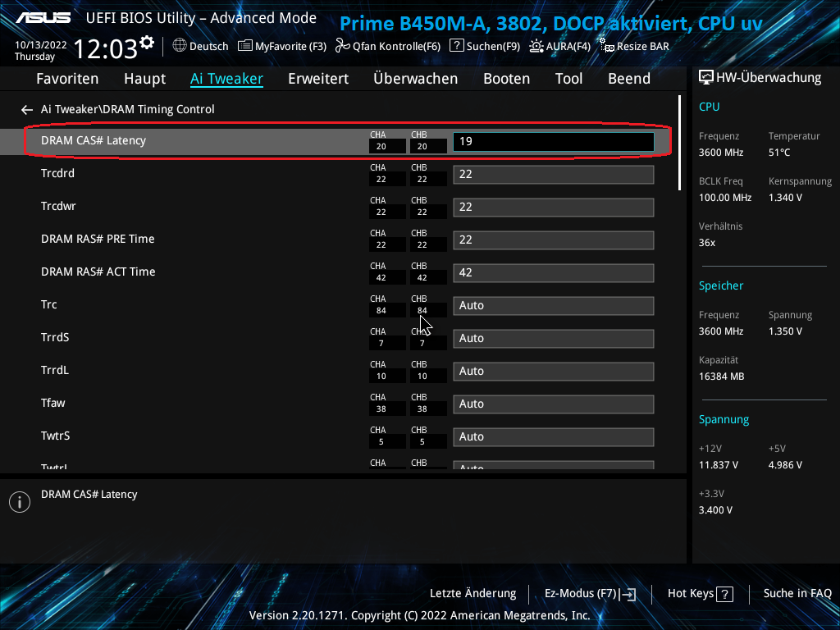
Task: Click the Trcdwr value field
Action: pyautogui.click(x=554, y=208)
